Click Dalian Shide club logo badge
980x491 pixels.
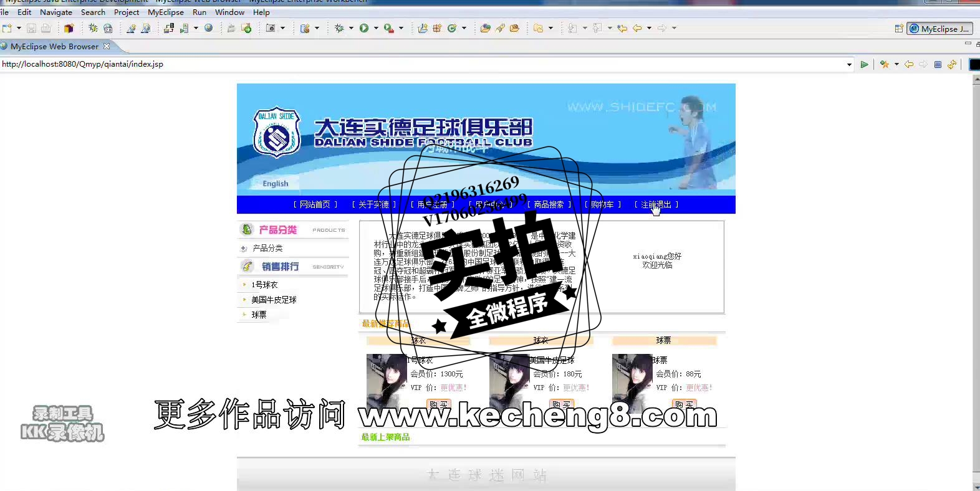pos(276,133)
